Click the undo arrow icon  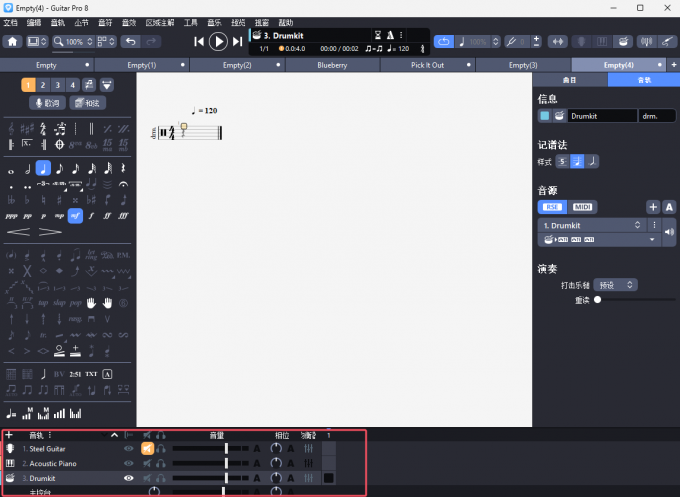[131, 41]
